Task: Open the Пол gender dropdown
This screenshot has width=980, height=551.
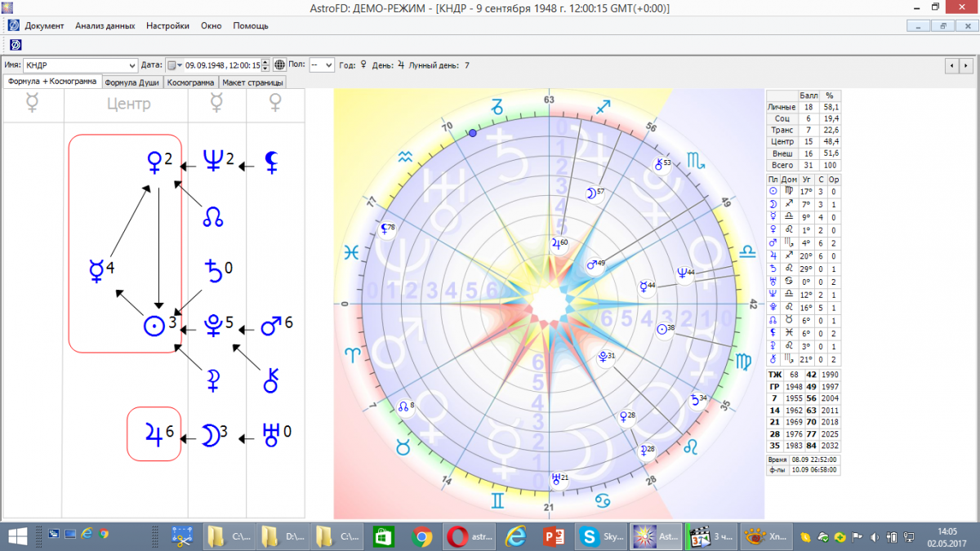Action: (328, 65)
